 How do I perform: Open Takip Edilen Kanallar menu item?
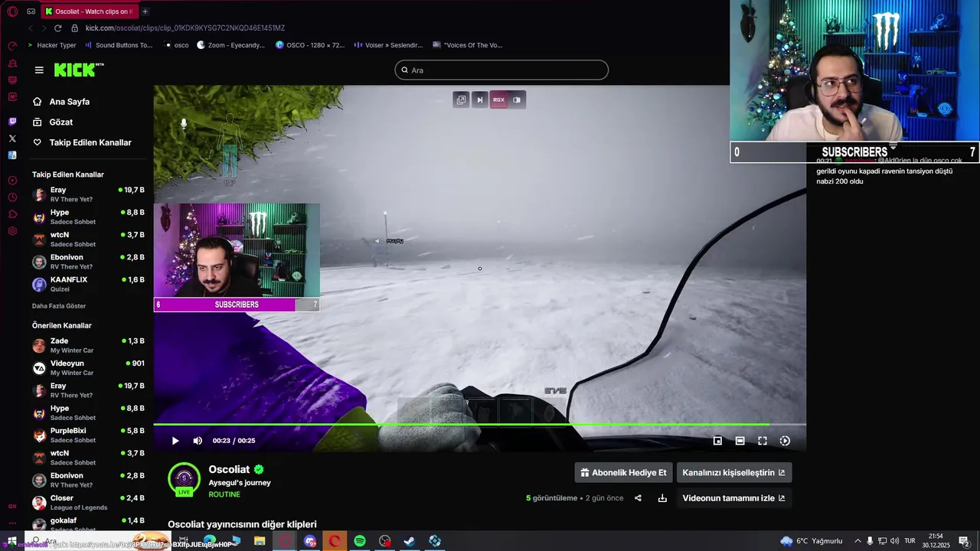(89, 142)
